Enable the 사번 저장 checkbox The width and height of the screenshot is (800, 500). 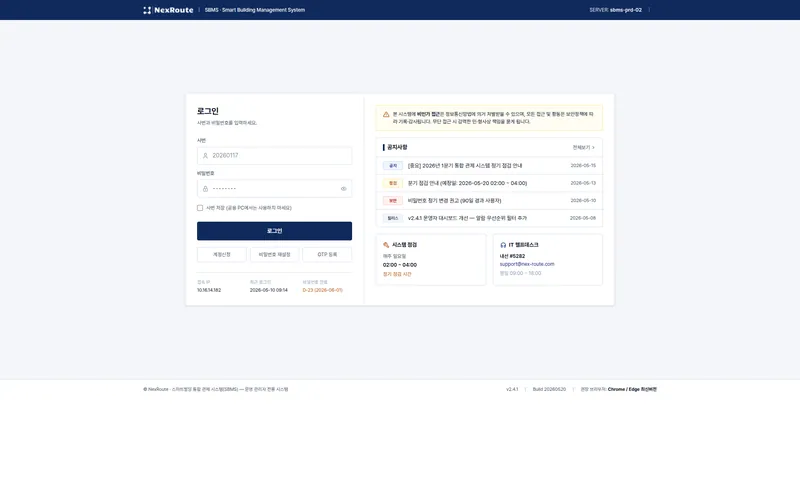click(200, 208)
